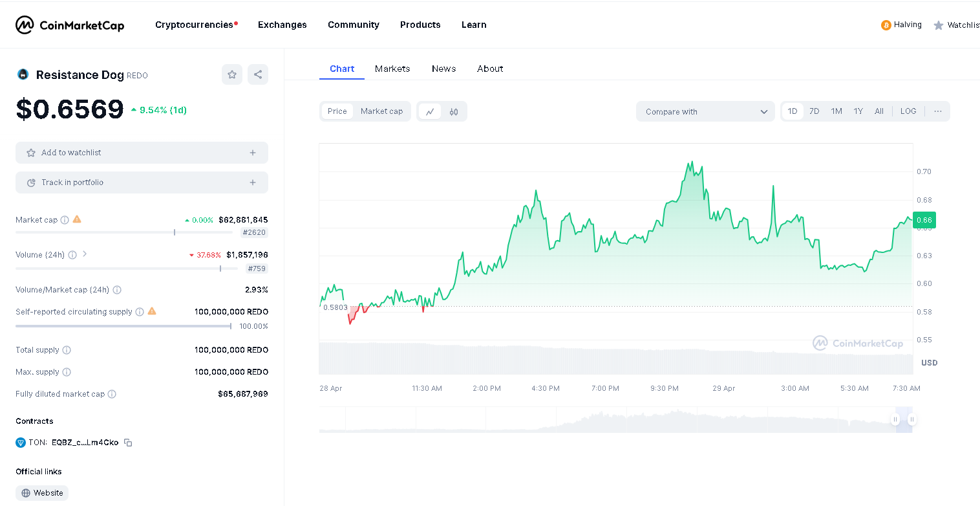This screenshot has height=506, width=980.
Task: Select Price chart mode
Action: click(337, 111)
